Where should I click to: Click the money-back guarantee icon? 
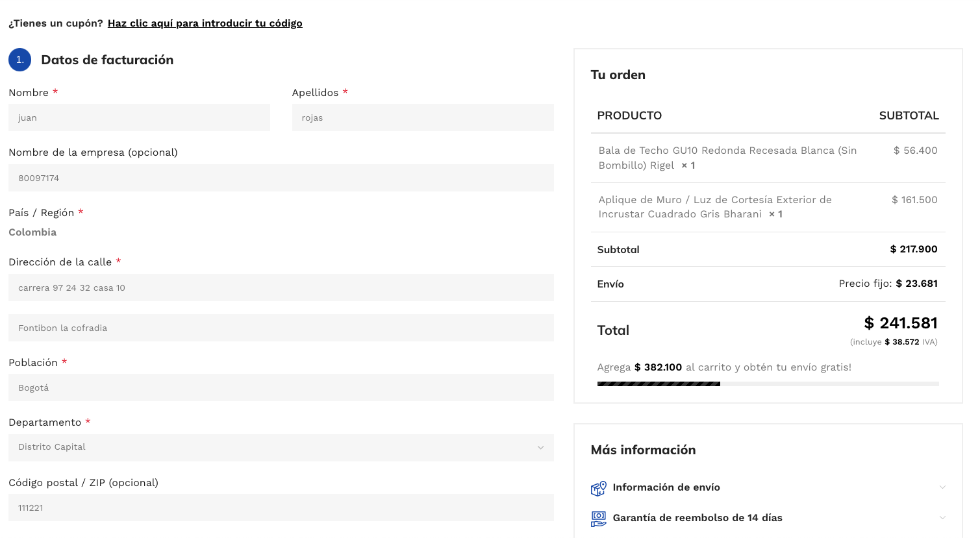598,519
